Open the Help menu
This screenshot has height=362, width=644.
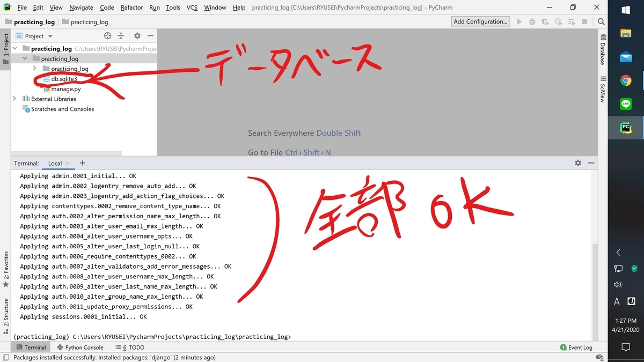click(239, 8)
